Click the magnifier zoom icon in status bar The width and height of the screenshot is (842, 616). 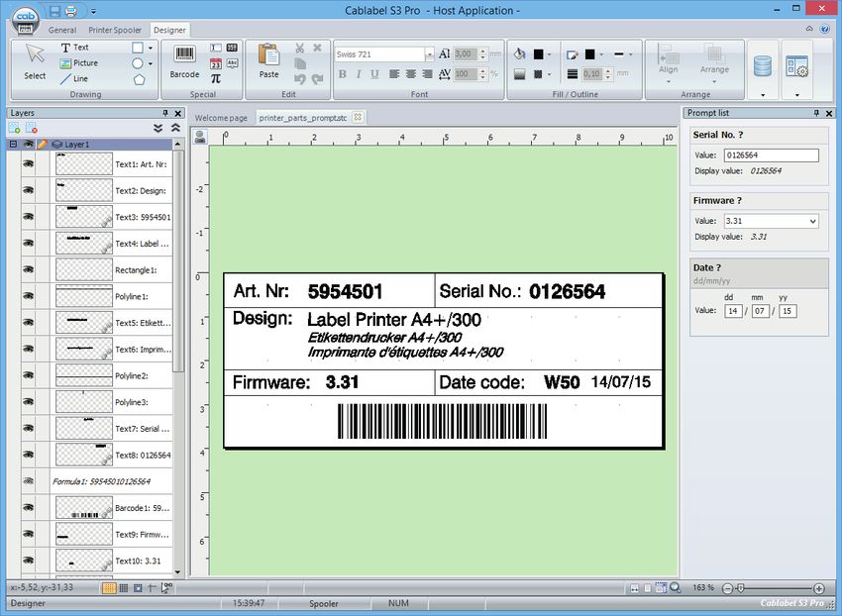675,588
